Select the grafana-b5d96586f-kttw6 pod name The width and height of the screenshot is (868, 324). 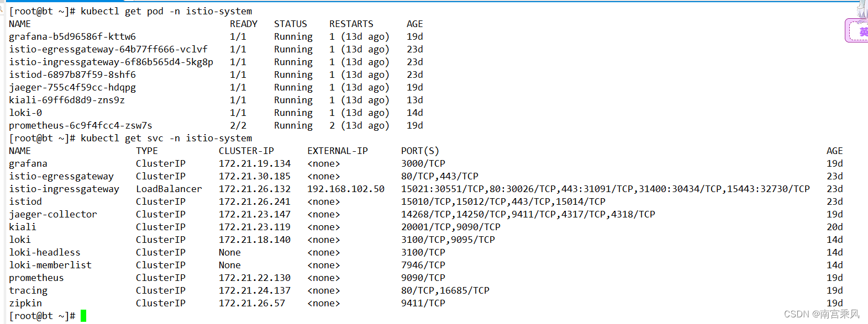72,36
